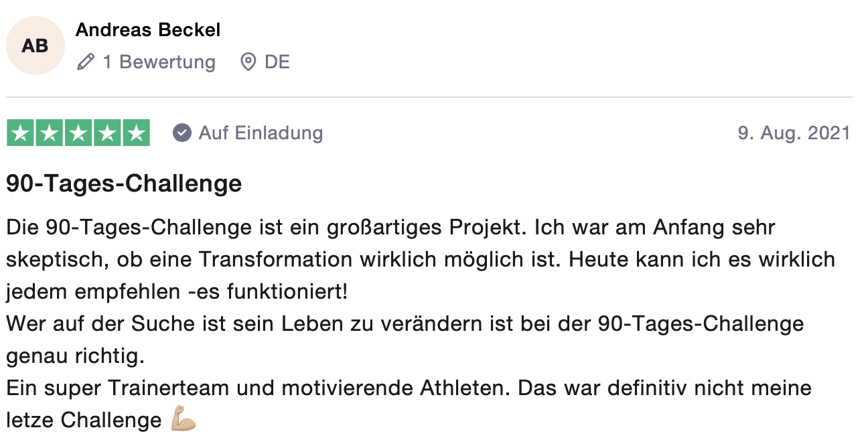868x442 pixels.
Task: Select the '1 Bewertung' text
Action: (x=159, y=62)
